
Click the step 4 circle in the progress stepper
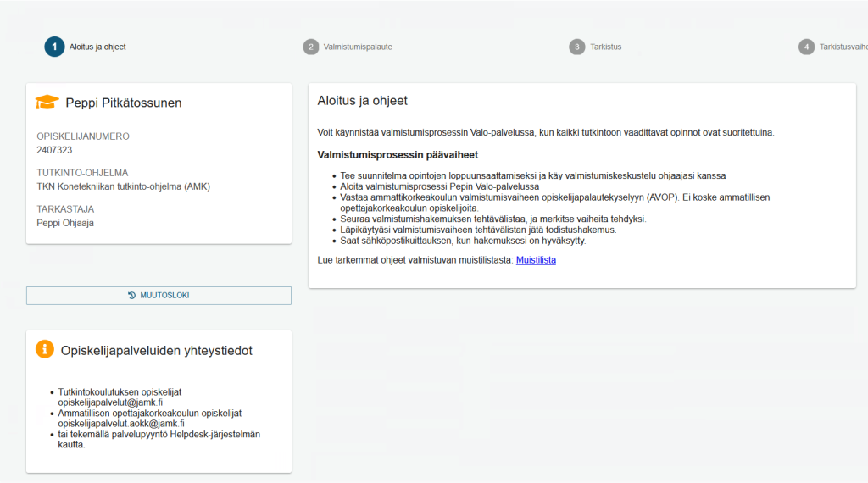pyautogui.click(x=807, y=47)
